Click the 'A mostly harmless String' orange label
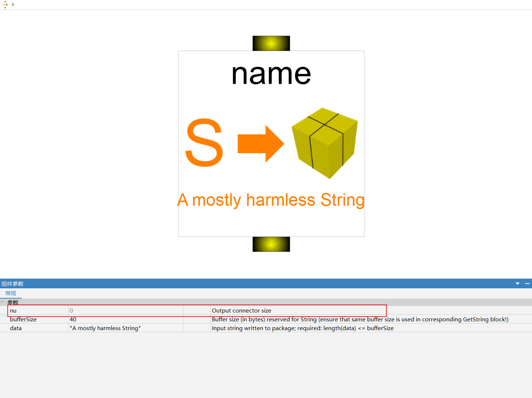This screenshot has width=532, height=398. 271,200
